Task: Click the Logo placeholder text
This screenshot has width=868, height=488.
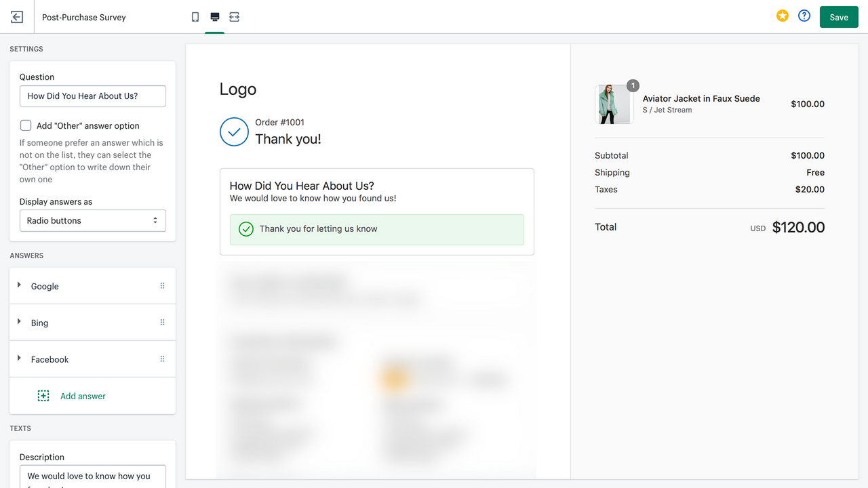Action: point(238,89)
